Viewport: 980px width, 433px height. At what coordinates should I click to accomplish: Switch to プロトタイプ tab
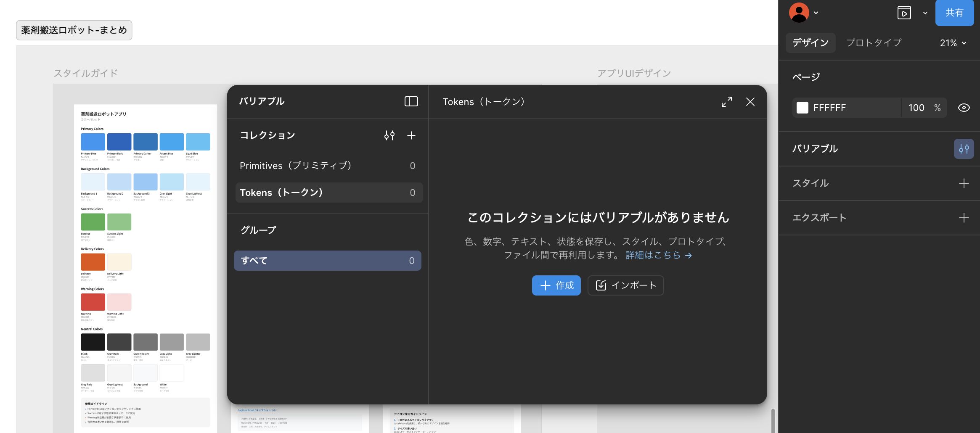pyautogui.click(x=874, y=42)
